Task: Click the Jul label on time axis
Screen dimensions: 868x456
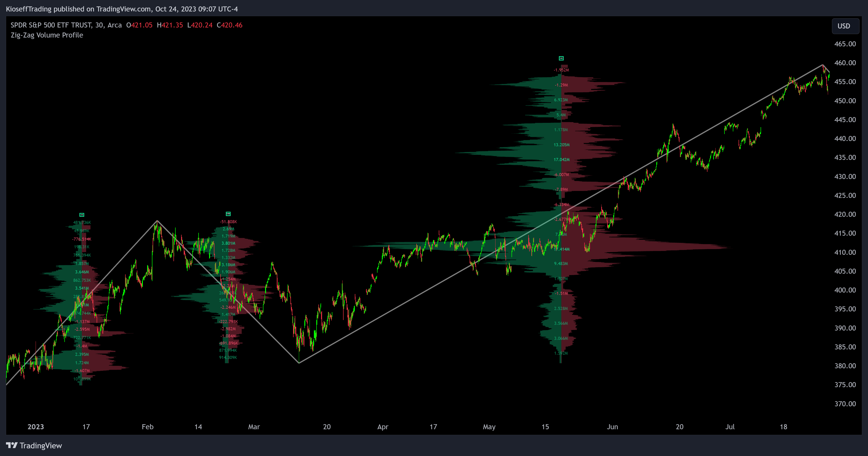Action: point(730,427)
